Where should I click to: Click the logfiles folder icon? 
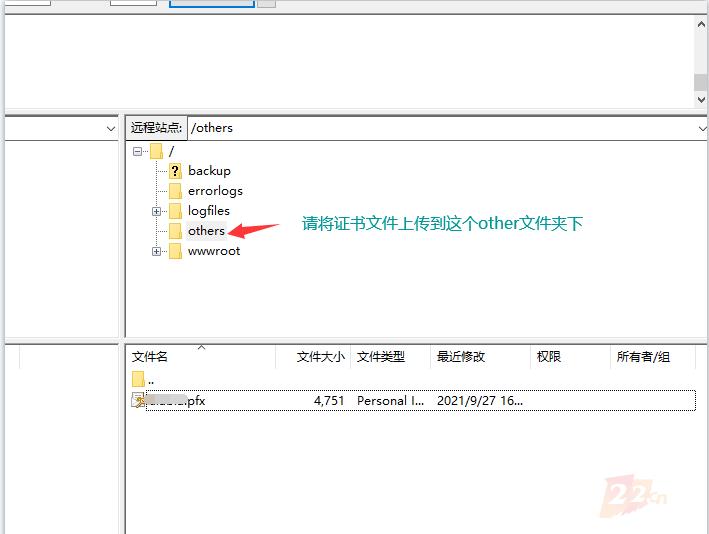click(175, 211)
